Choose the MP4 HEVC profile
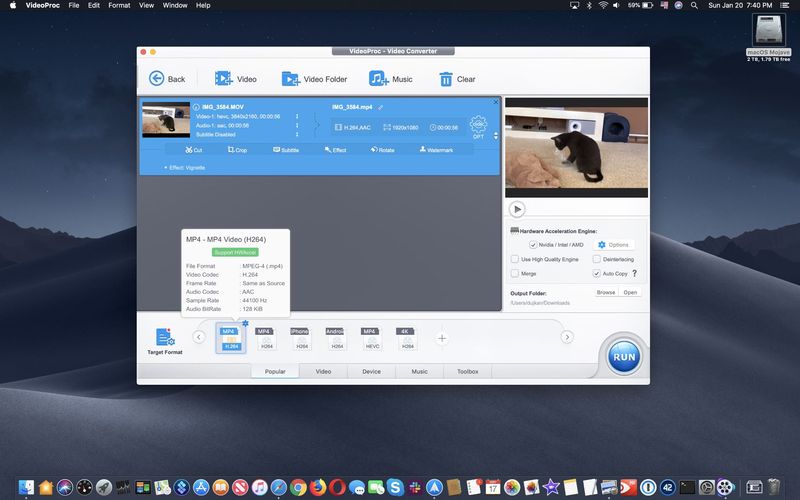The image size is (800, 500). point(372,338)
